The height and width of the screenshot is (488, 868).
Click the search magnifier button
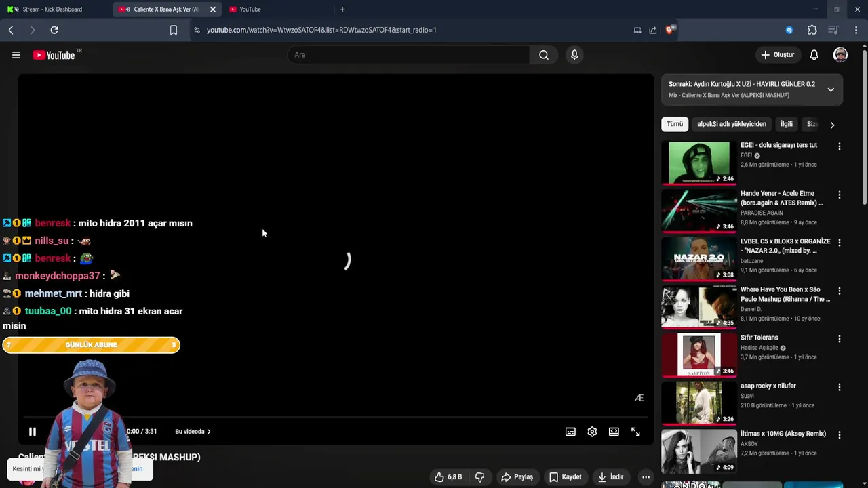click(x=543, y=55)
